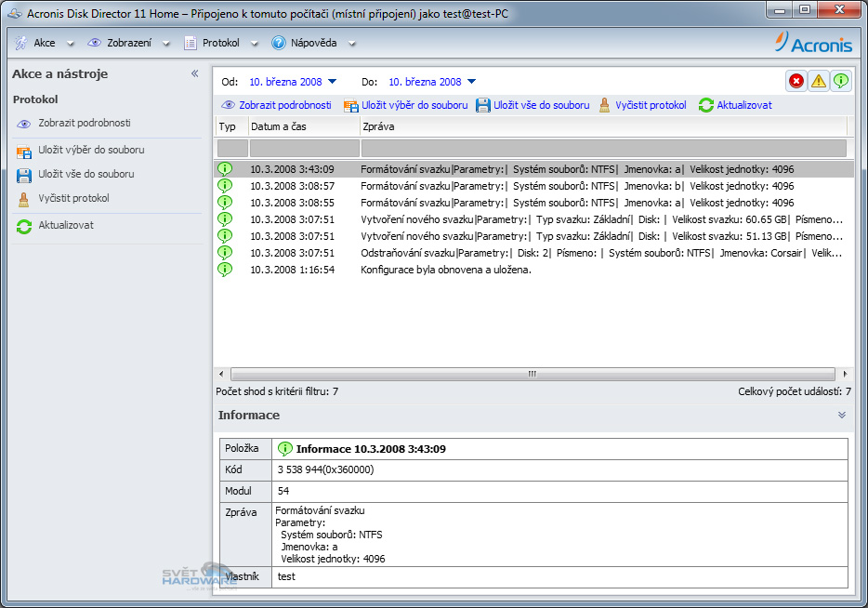Toggle the green information filter
868x608 pixels.
(841, 81)
